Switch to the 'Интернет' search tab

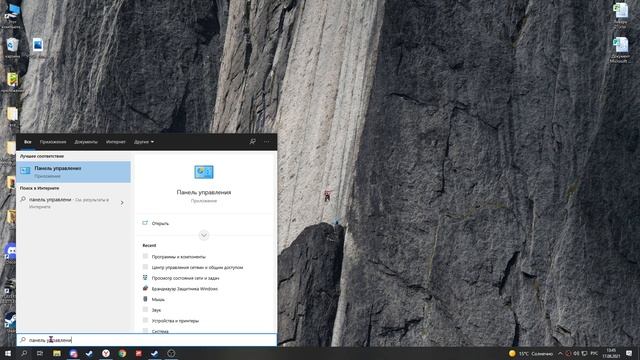[116, 142]
